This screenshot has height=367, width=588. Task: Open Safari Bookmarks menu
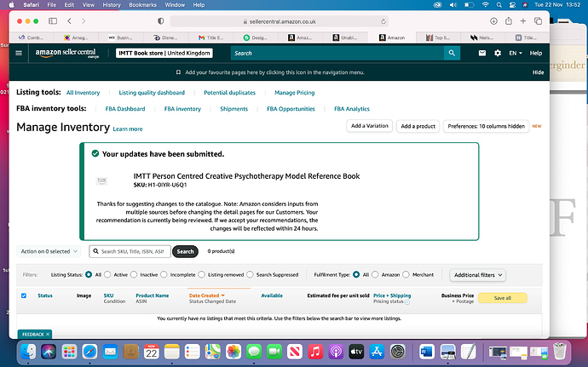click(x=143, y=5)
